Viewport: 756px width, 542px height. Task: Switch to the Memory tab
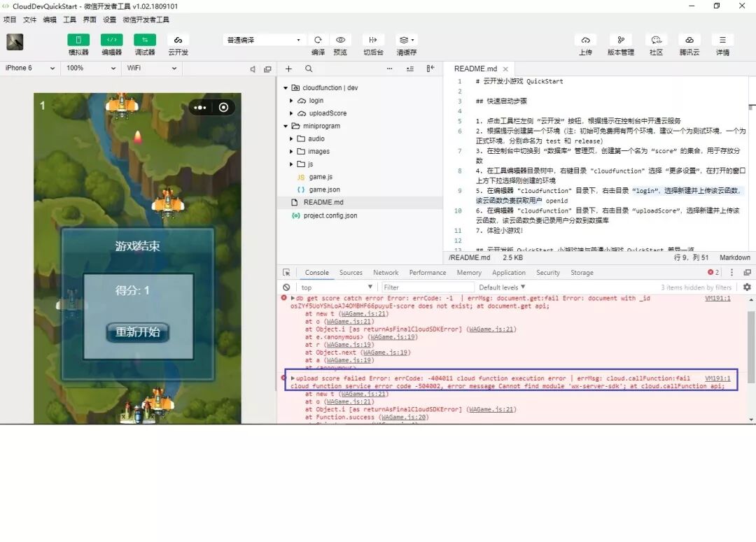[469, 273]
